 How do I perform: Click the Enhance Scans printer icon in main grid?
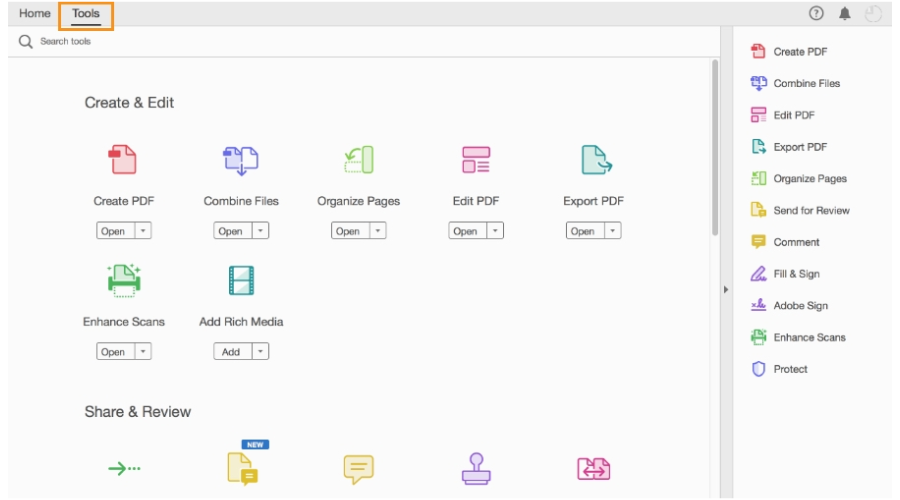coord(123,280)
